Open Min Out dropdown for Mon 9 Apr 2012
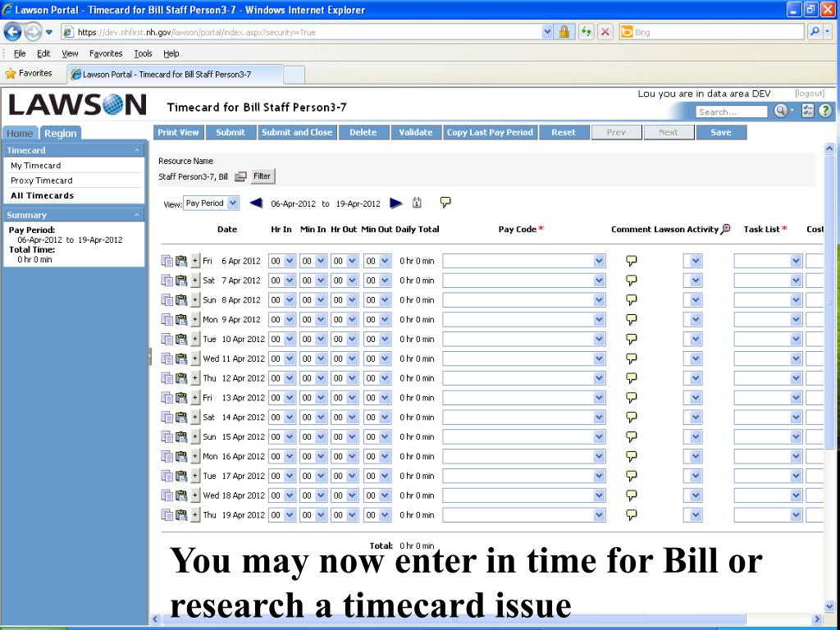Screen dimensions: 840x630 [385, 319]
